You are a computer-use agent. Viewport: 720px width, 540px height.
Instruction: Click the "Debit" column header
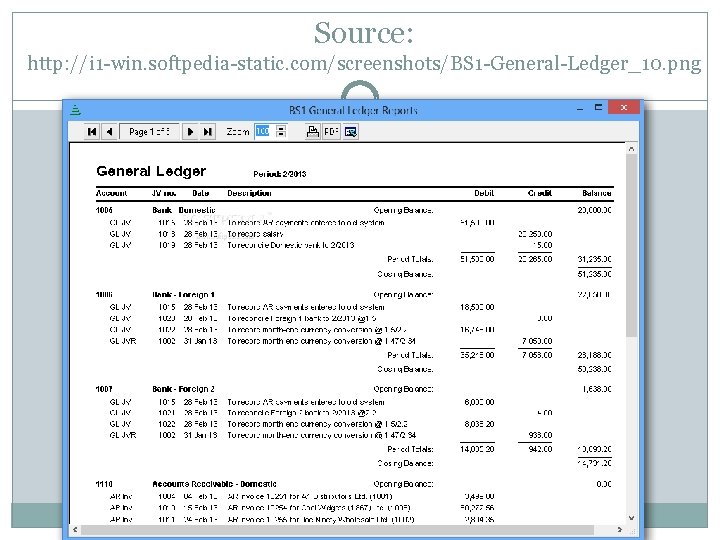pyautogui.click(x=484, y=193)
